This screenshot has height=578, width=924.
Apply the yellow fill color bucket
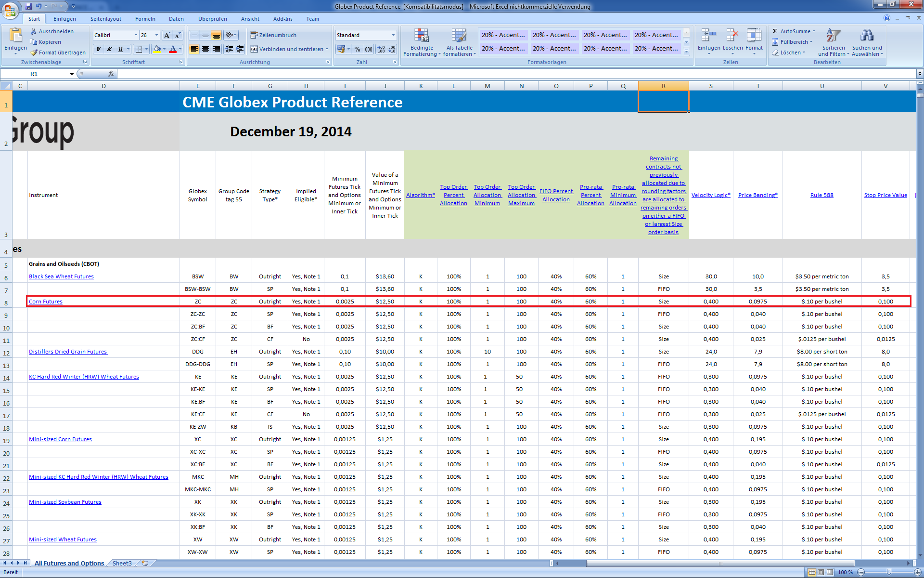pos(156,49)
